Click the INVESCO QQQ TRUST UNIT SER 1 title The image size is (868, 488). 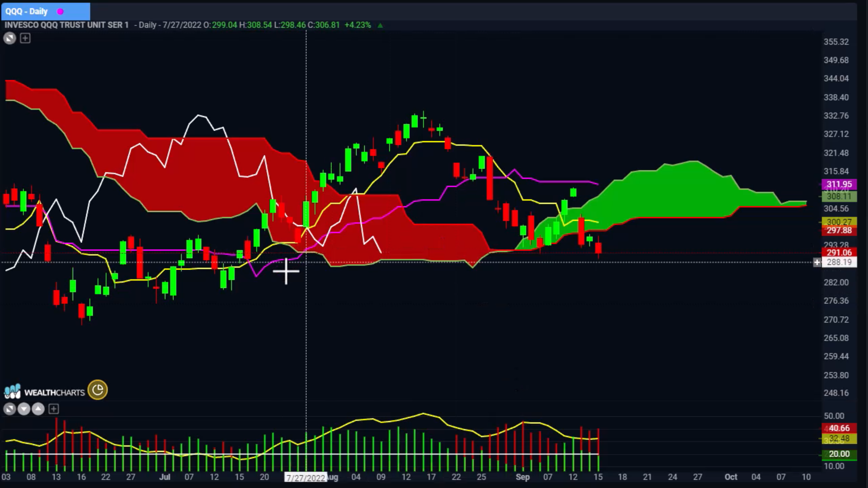[67, 25]
